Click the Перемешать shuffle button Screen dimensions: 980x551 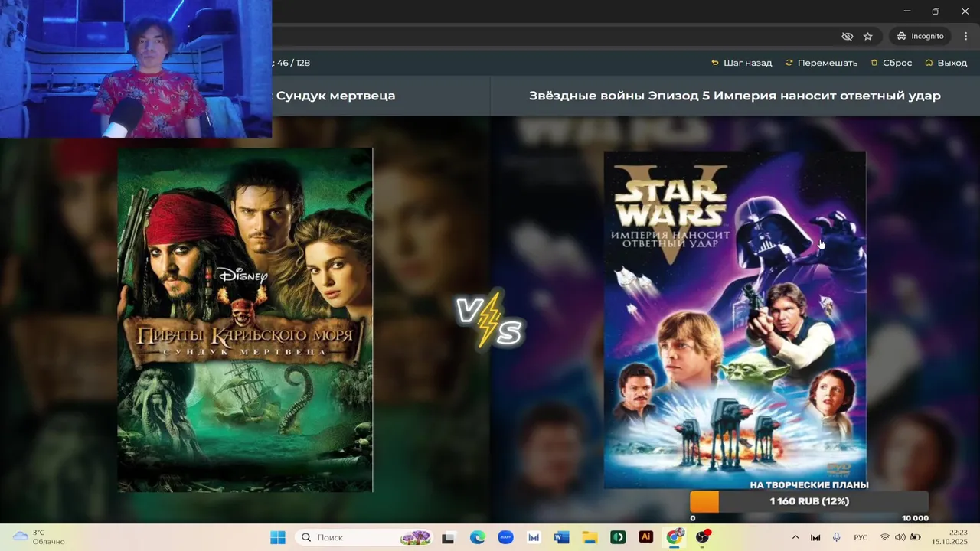tap(822, 63)
